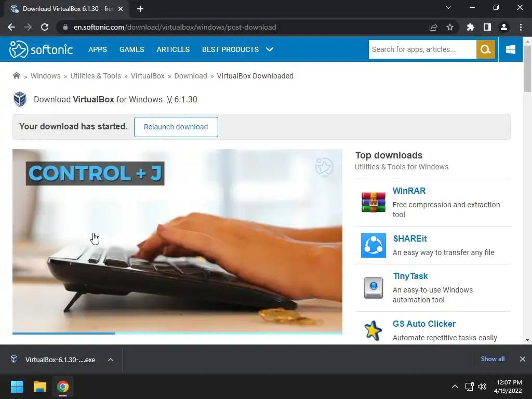Open File Explorer from taskbar
532x399 pixels.
click(x=39, y=387)
